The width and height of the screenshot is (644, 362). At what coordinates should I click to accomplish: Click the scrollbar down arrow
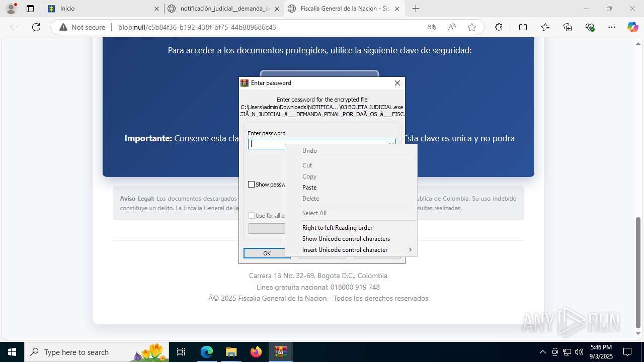click(639, 334)
